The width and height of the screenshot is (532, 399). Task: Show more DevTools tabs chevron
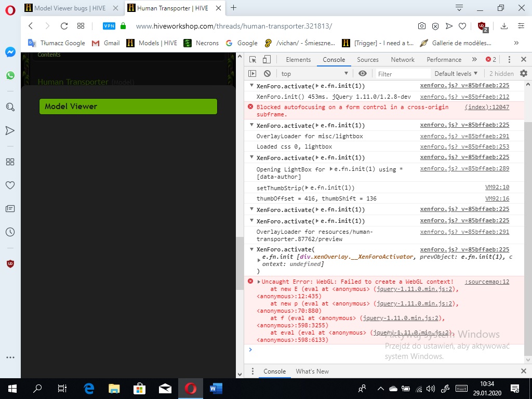pyautogui.click(x=474, y=59)
